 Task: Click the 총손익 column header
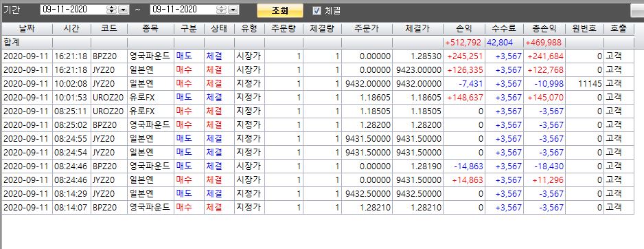pos(544,29)
